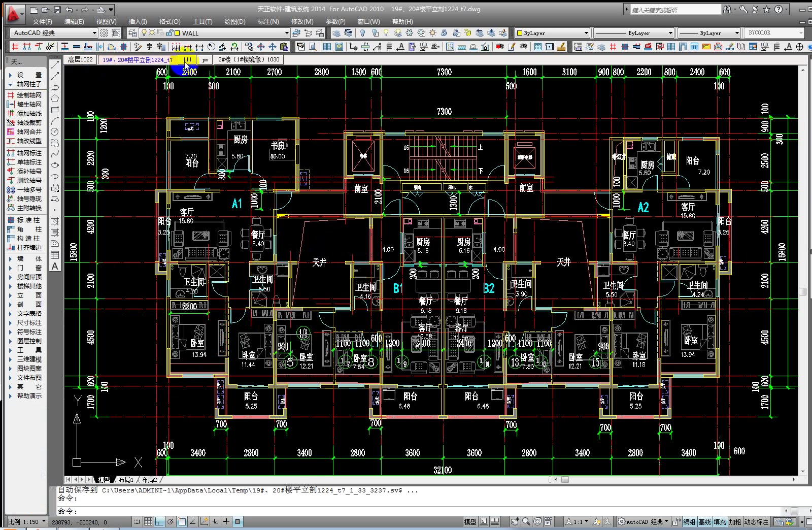Click the binoculars search icon
Image resolution: width=812 pixels, height=530 pixels.
point(727,9)
